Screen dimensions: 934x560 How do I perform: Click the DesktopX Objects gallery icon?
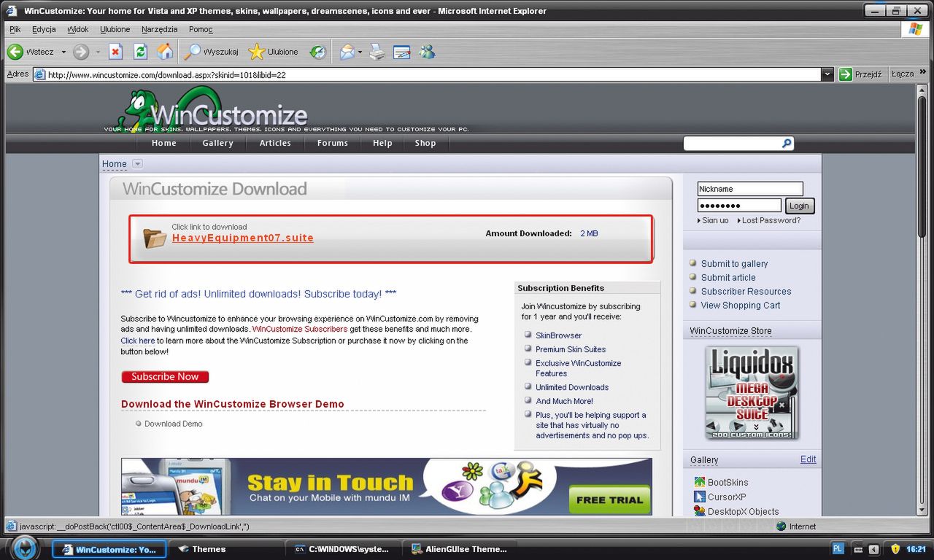click(x=700, y=511)
